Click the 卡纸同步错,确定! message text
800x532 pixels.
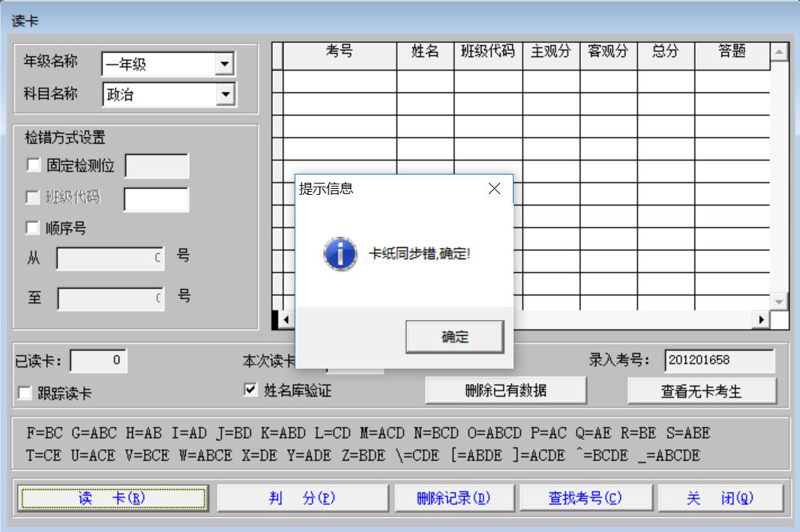pyautogui.click(x=419, y=253)
